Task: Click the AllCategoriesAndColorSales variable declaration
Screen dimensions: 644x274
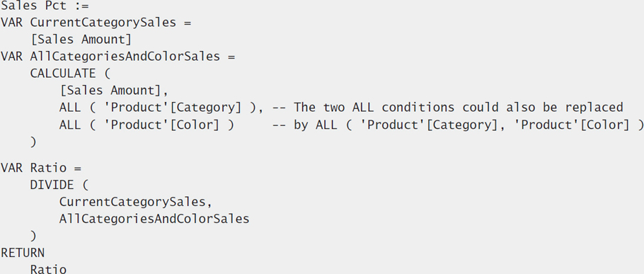Action: click(x=118, y=56)
